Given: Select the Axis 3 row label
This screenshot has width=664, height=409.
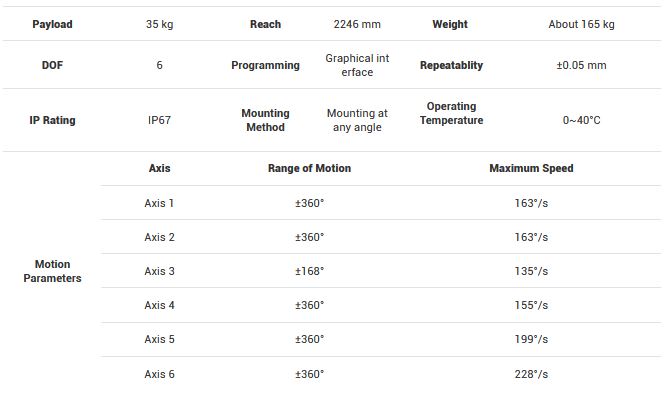Looking at the screenshot, I should [159, 271].
